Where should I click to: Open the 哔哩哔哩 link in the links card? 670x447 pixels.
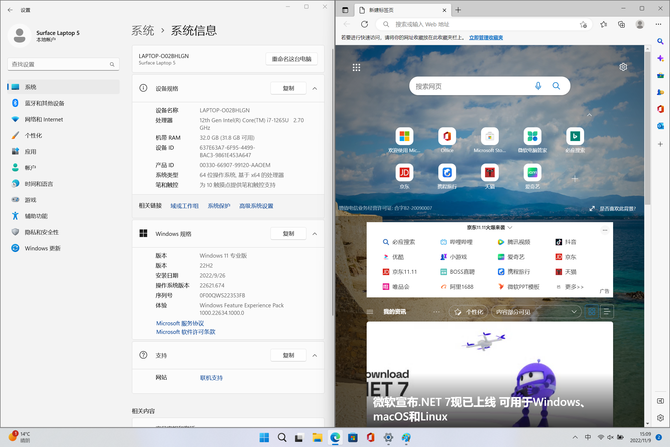[456, 242]
